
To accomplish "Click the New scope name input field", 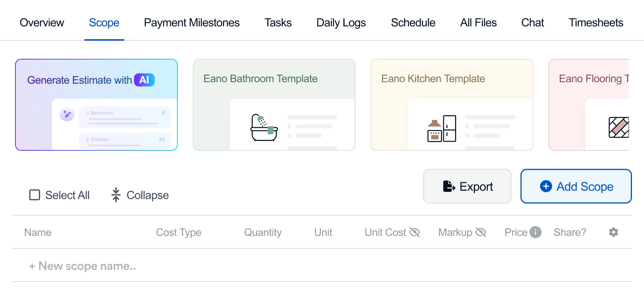I will click(x=87, y=266).
